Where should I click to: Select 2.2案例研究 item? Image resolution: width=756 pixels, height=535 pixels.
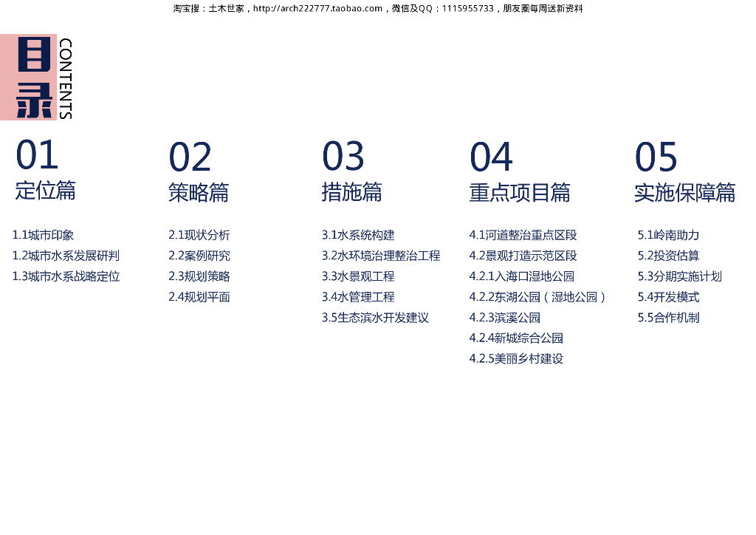(x=199, y=256)
